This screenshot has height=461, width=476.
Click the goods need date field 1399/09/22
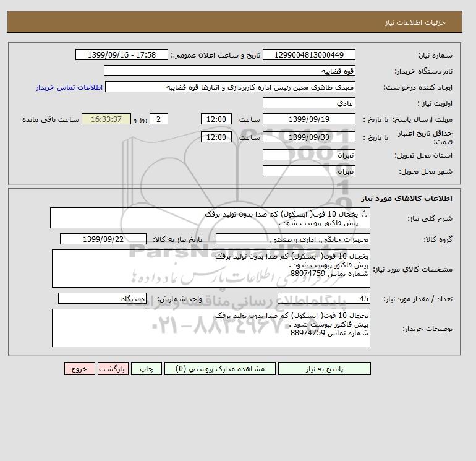pos(103,239)
